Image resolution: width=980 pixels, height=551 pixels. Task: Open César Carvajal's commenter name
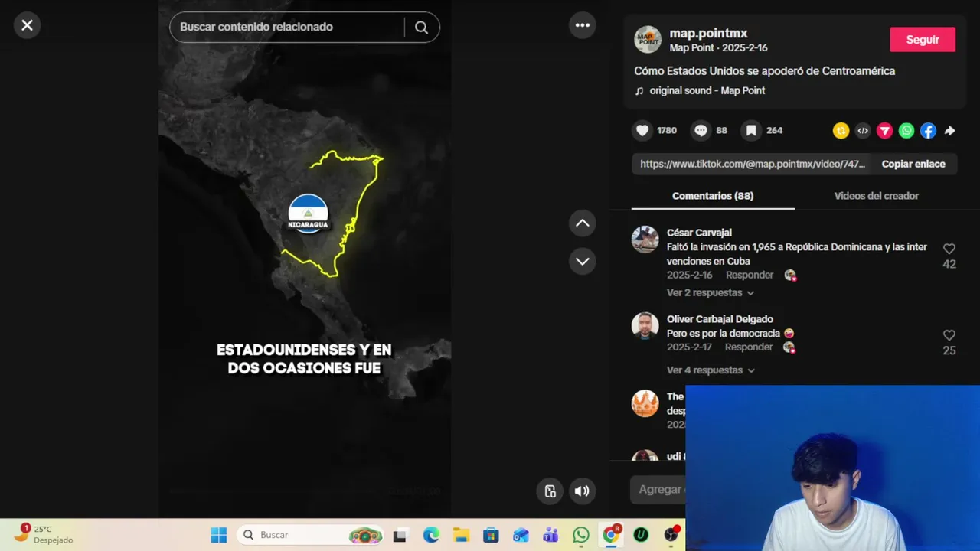click(699, 233)
